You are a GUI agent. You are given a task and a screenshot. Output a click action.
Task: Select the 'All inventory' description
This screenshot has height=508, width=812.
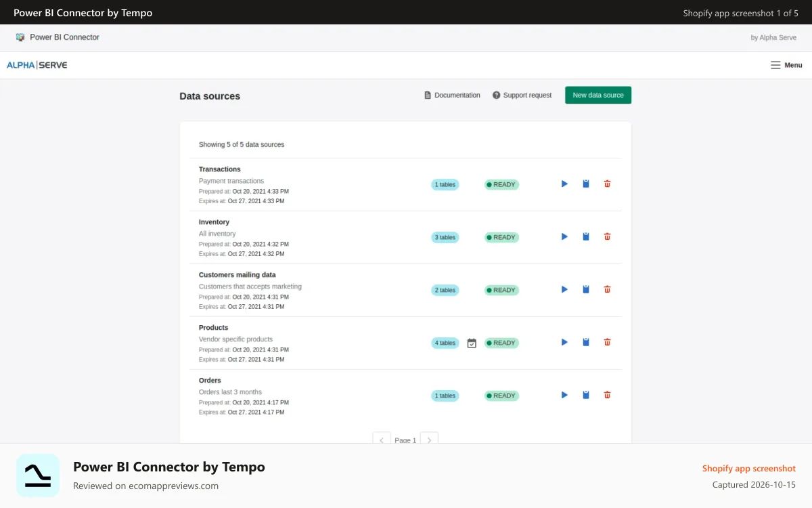point(217,234)
